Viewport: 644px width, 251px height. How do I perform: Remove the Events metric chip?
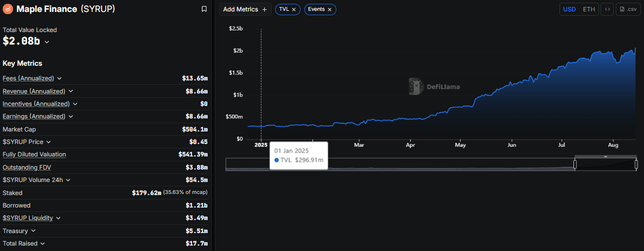coord(329,9)
